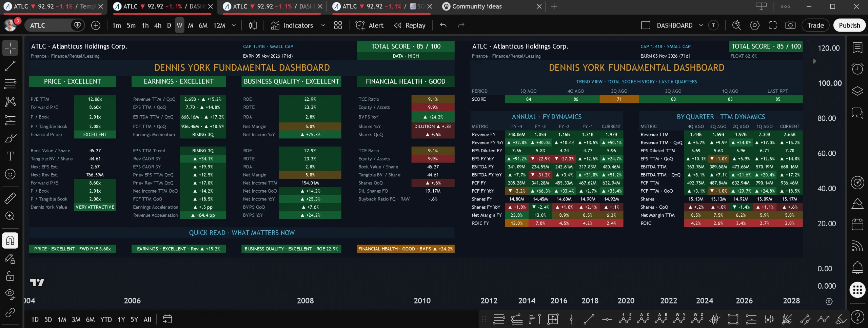Open the candlestick chart type selector
This screenshot has width=868, height=328.
point(253,25)
